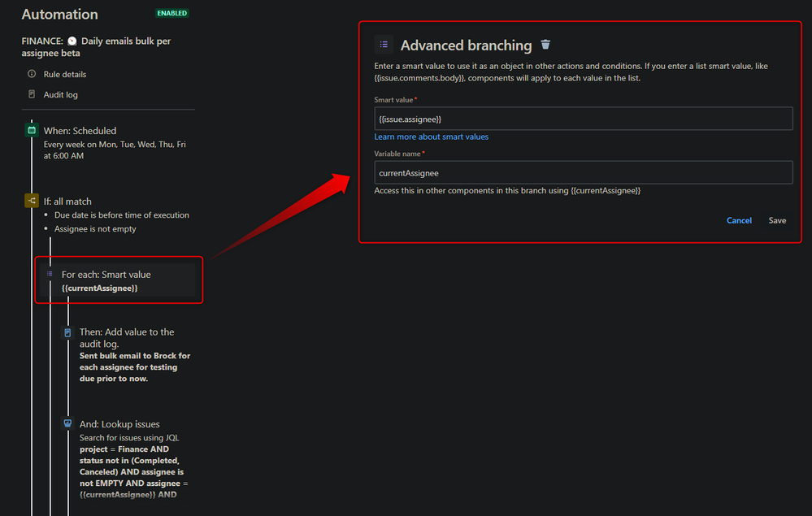The image size is (812, 516).
Task: Click the 'Search for issues using JQL' text
Action: coord(129,438)
